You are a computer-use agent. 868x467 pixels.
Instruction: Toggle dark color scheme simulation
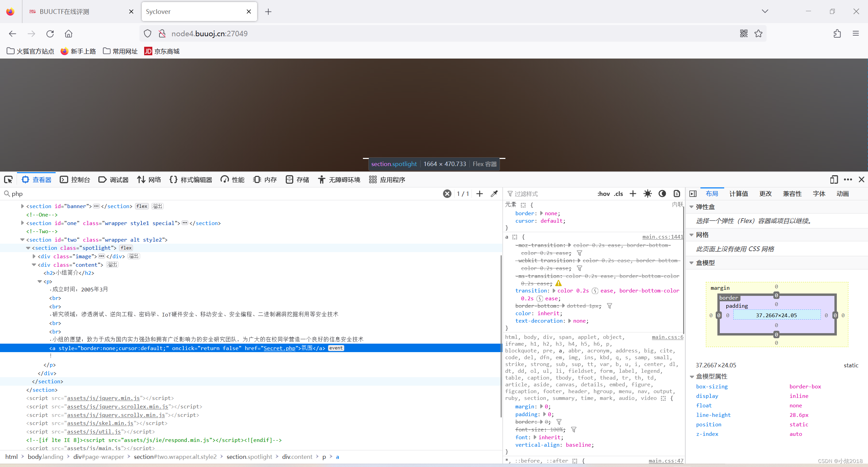coord(662,194)
